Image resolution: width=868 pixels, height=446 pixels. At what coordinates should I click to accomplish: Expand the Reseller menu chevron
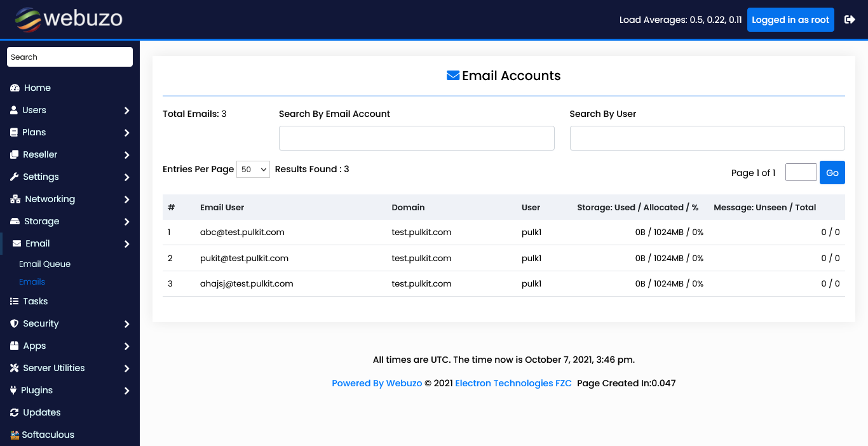pos(126,155)
